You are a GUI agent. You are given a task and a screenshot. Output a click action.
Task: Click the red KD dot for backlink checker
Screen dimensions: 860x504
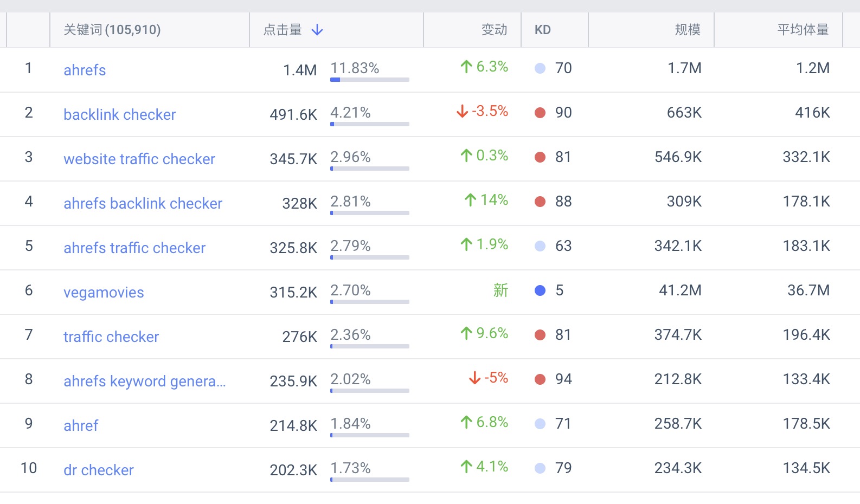540,113
